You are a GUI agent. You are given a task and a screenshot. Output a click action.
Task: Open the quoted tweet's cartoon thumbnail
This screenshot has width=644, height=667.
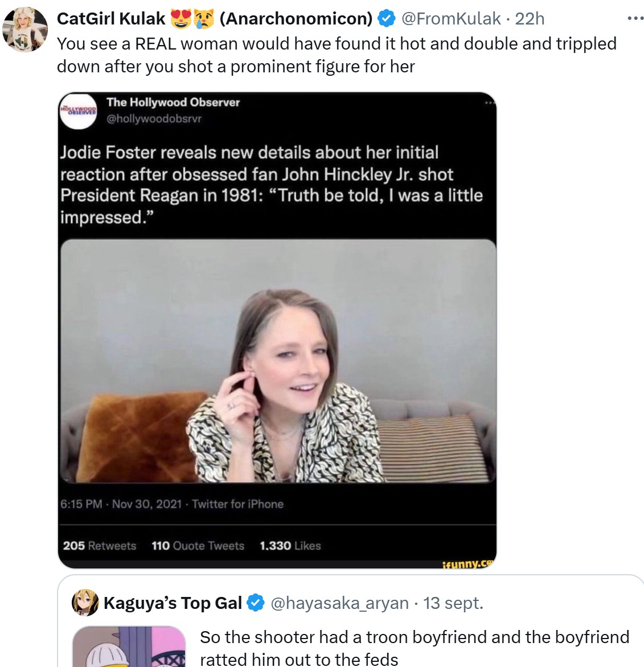pyautogui.click(x=129, y=647)
